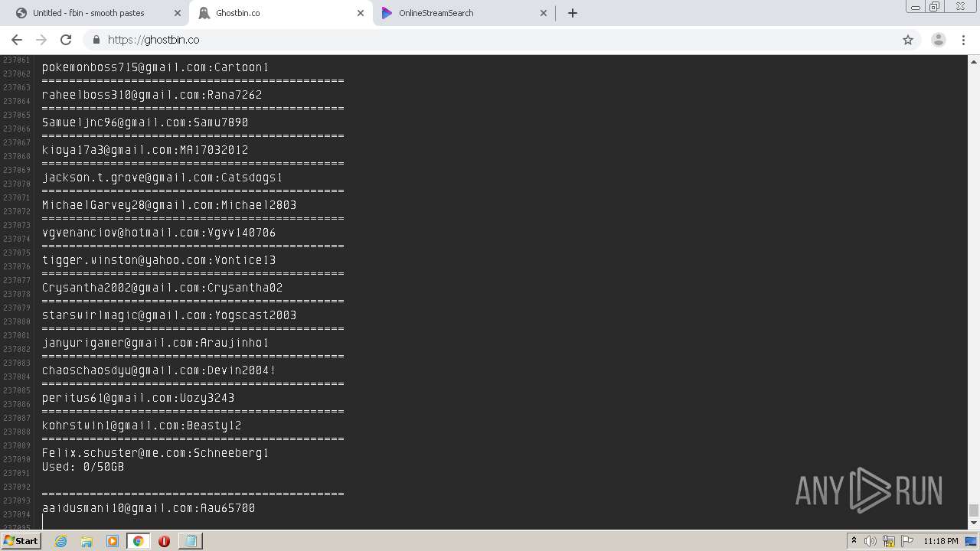
Task: Close the OnlineStreamSearch tab
Action: click(544, 13)
